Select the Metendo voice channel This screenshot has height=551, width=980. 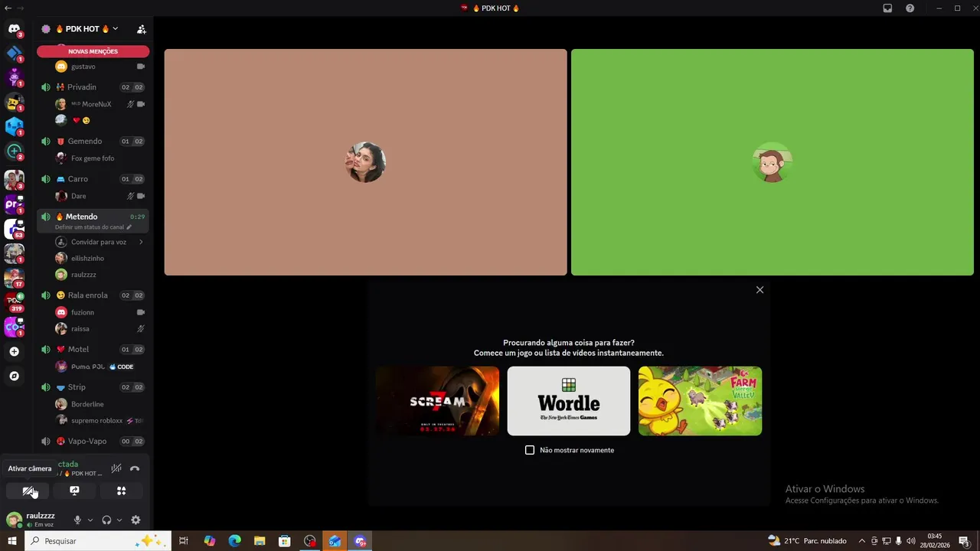93,217
